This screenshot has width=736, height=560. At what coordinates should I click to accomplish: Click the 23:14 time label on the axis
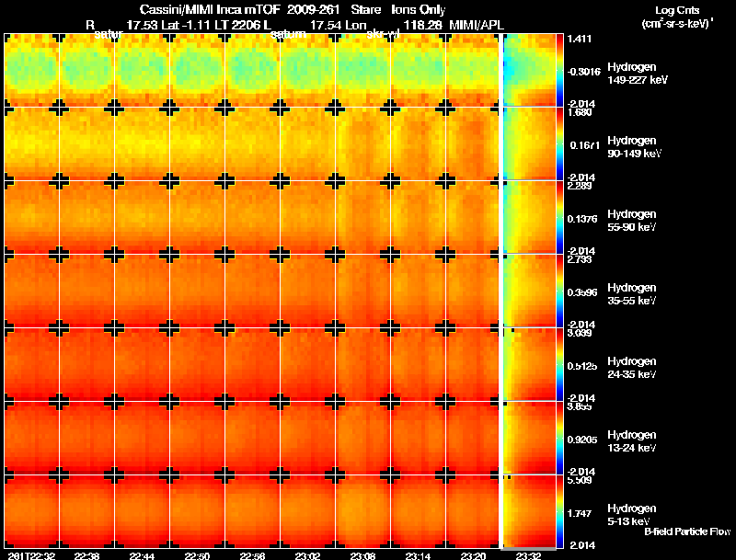tap(418, 555)
